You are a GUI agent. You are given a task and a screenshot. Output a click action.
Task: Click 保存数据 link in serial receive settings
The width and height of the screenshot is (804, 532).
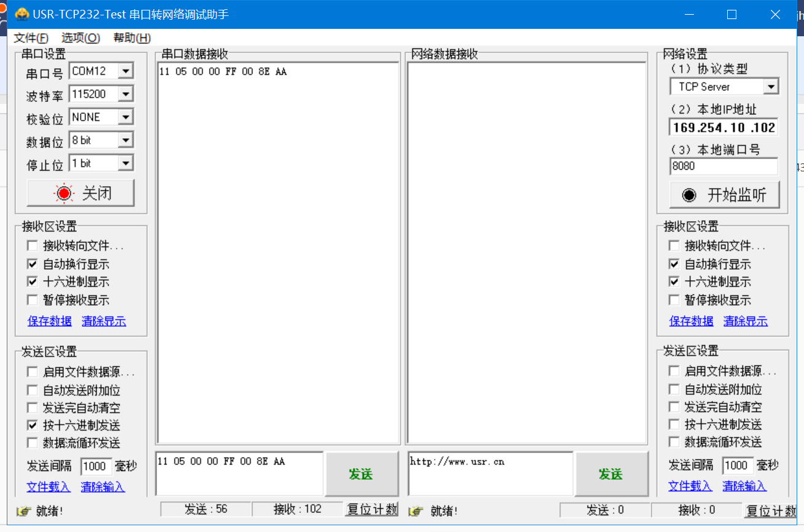[x=50, y=321]
